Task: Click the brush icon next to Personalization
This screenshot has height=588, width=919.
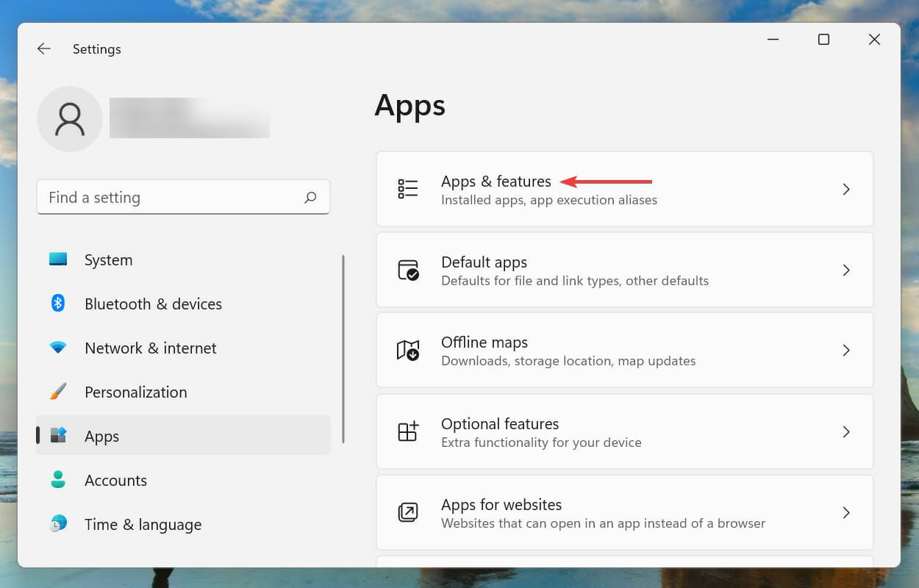Action: tap(57, 392)
